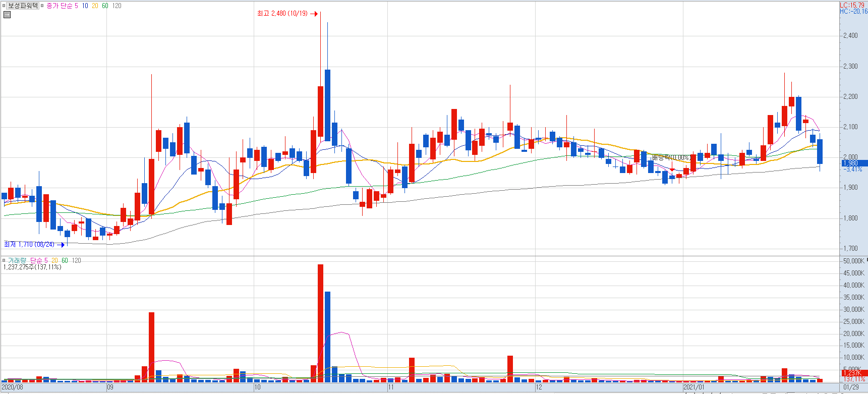This screenshot has height=394, width=868.
Task: Click the 2,300 price axis label
Action: pyautogui.click(x=850, y=67)
